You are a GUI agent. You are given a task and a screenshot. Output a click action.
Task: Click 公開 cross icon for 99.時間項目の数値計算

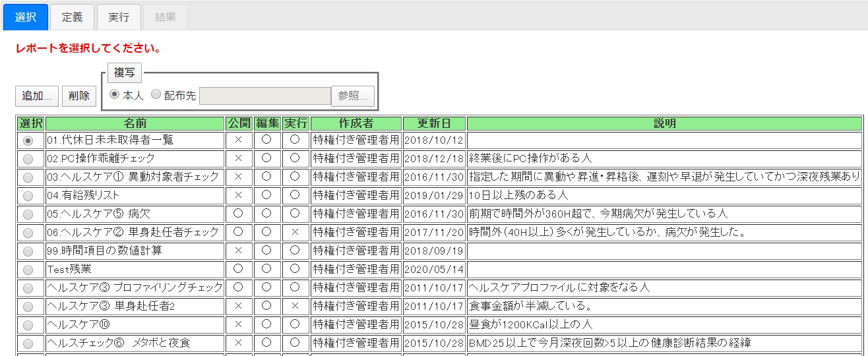pyautogui.click(x=239, y=251)
